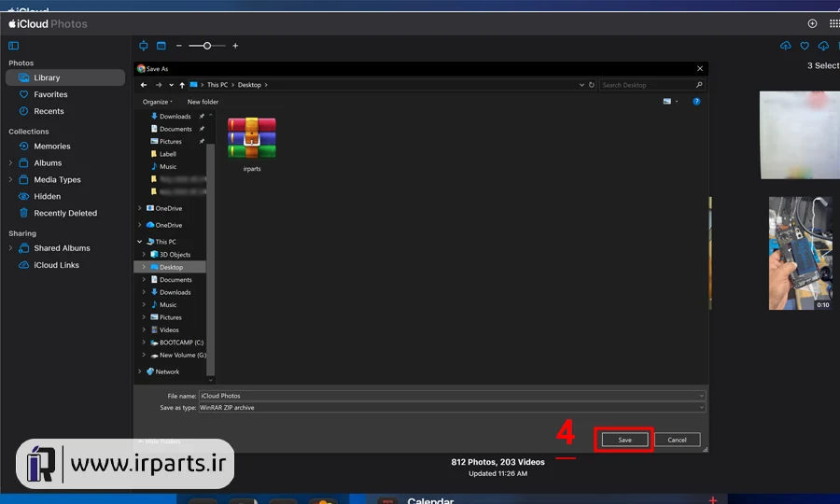Click the upload to iCloud icon
The image size is (840, 504).
[785, 46]
